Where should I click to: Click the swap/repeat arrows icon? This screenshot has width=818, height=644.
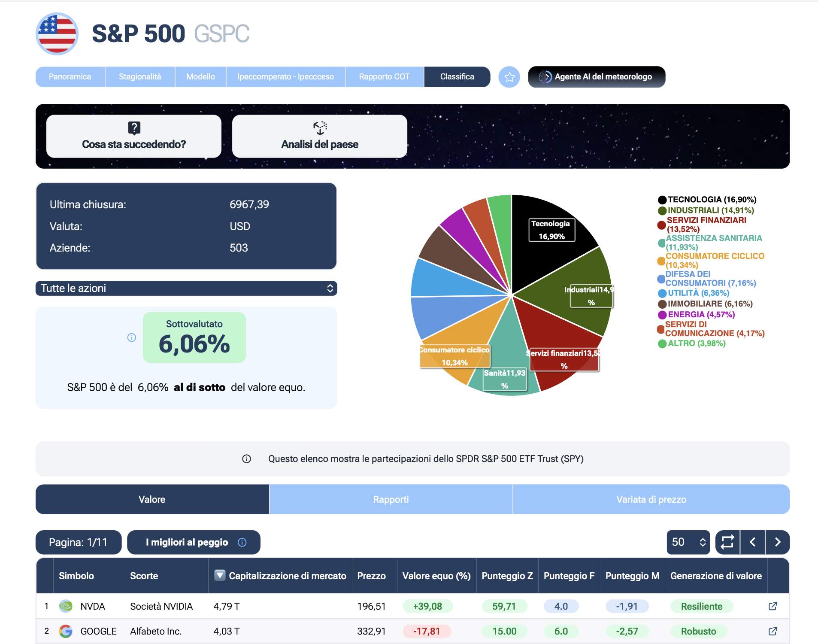coord(727,542)
